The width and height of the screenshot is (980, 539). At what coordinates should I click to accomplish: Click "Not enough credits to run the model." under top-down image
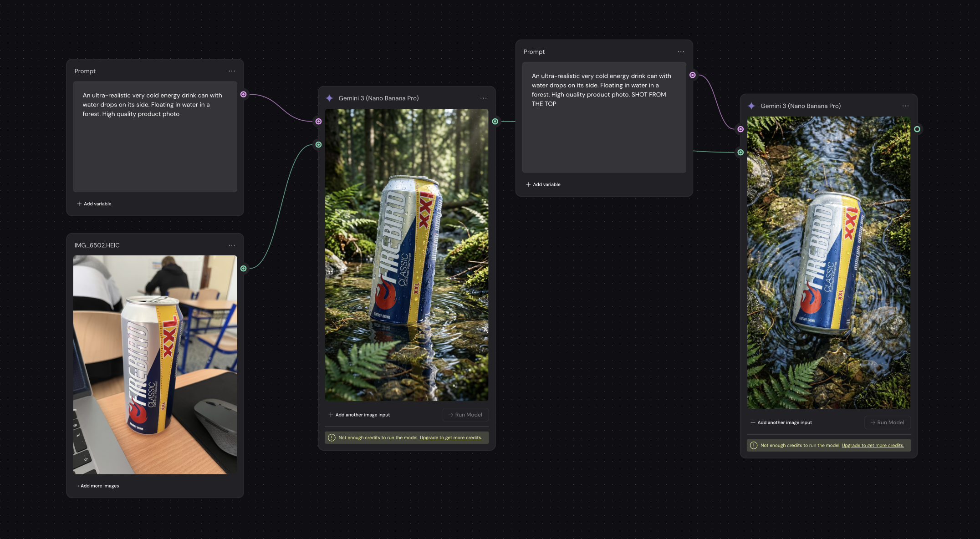click(x=801, y=446)
